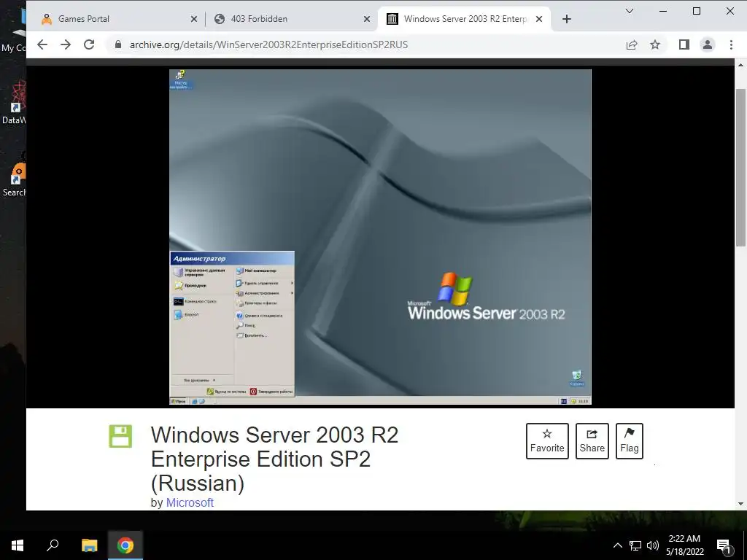
Task: Open network status tray icon
Action: [635, 545]
